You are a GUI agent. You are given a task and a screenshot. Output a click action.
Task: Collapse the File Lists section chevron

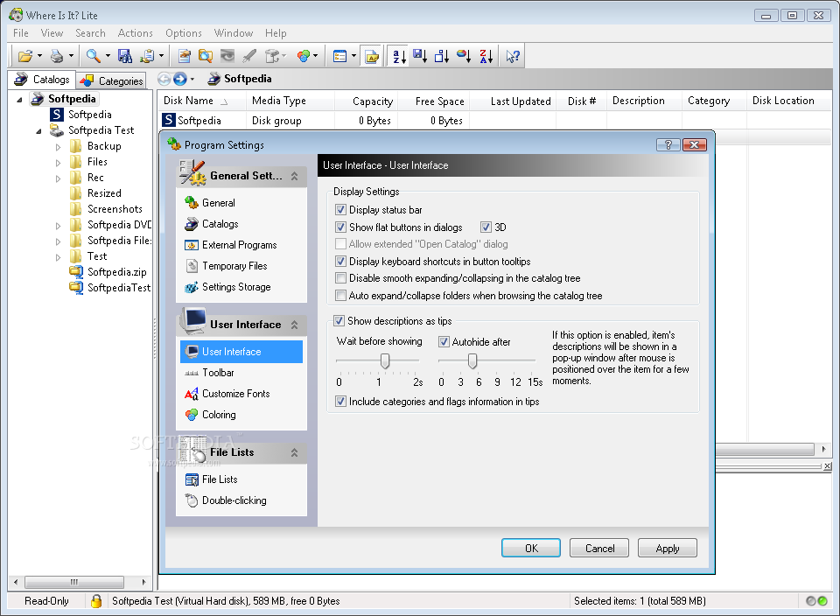click(294, 452)
